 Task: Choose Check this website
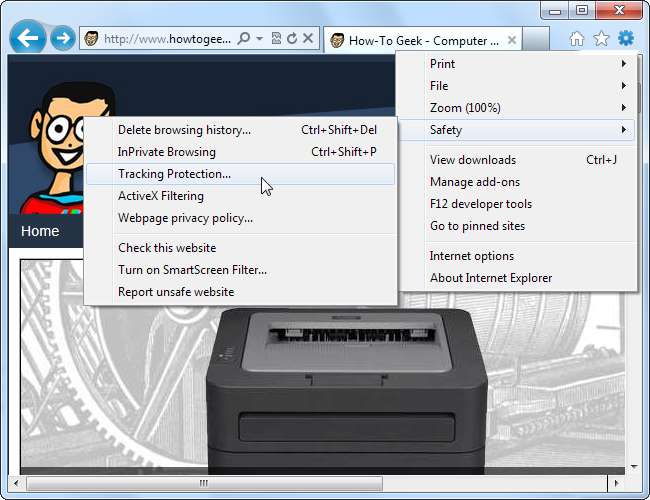tap(240, 248)
